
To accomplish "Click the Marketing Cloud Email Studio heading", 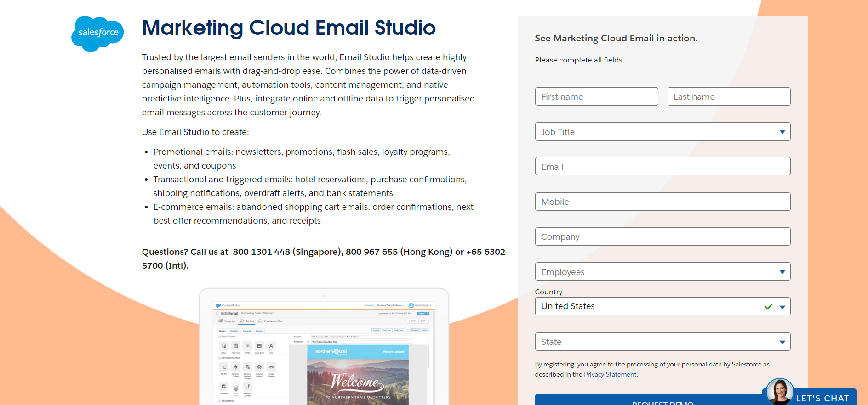I will [x=289, y=28].
